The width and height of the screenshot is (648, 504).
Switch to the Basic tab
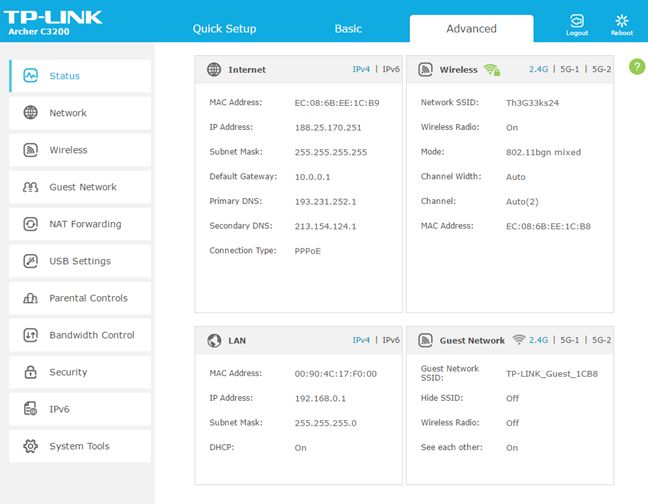348,29
